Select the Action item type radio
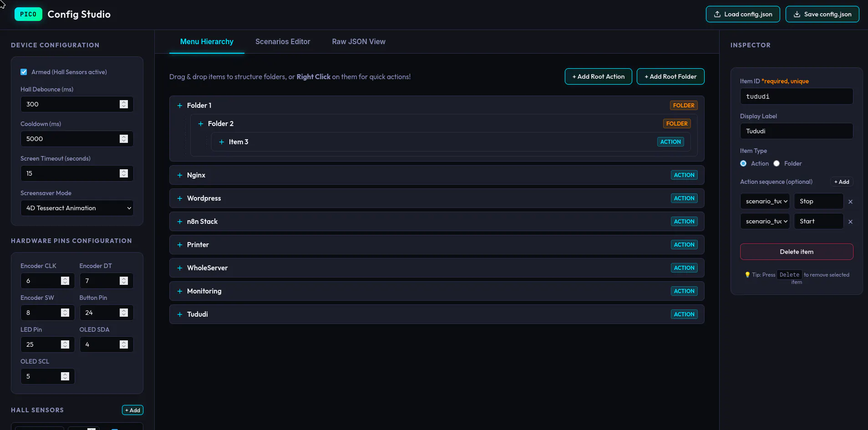Viewport: 868px width, 430px height. 743,163
